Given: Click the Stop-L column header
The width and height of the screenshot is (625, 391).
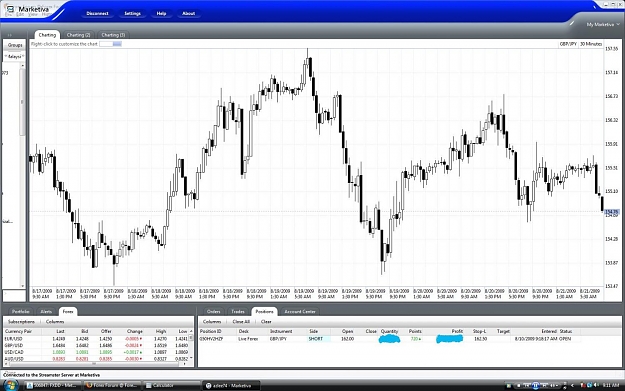Looking at the screenshot, I should [x=480, y=332].
